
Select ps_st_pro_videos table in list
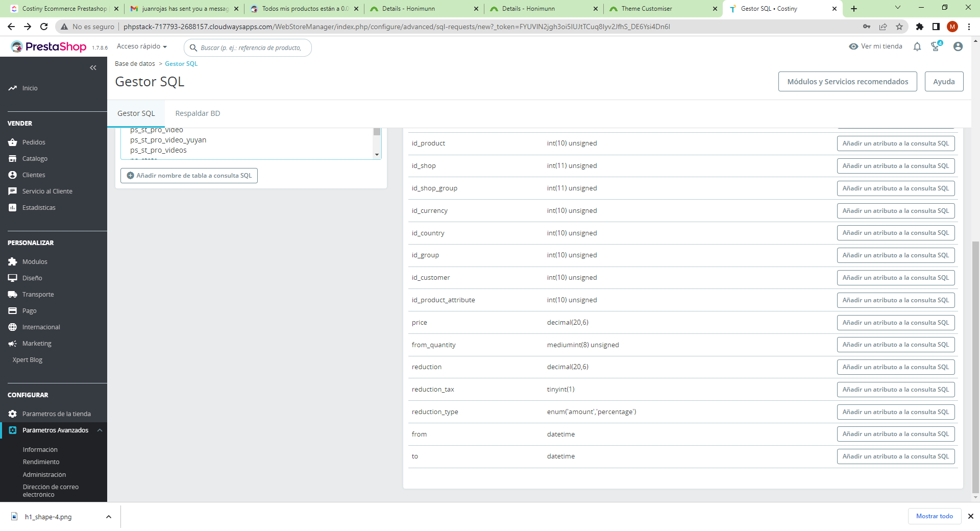click(158, 150)
